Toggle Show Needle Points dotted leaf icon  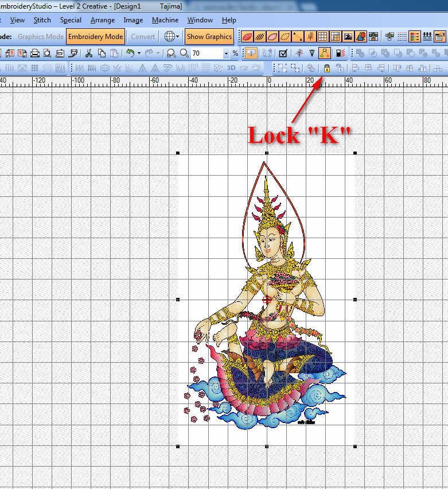[285, 37]
